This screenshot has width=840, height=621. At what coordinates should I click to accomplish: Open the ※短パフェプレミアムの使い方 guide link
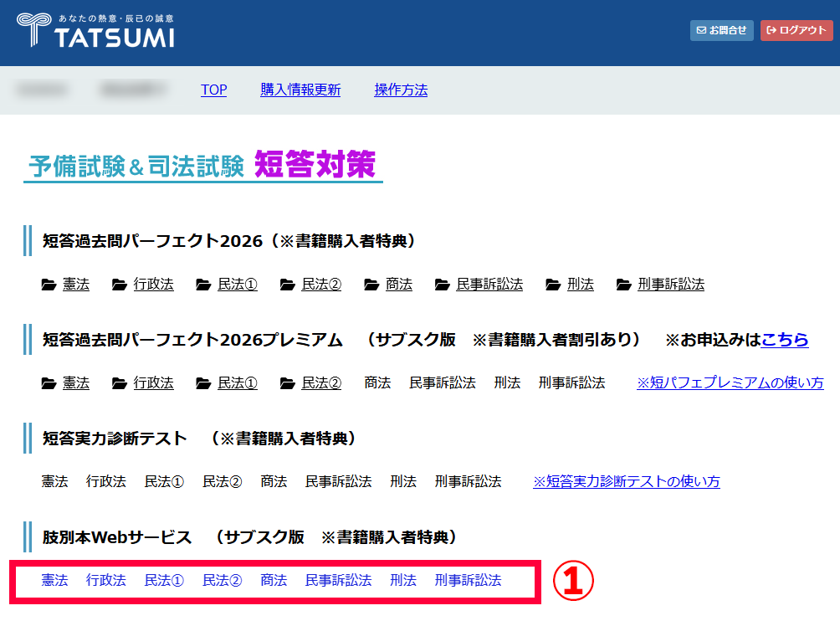pos(730,382)
